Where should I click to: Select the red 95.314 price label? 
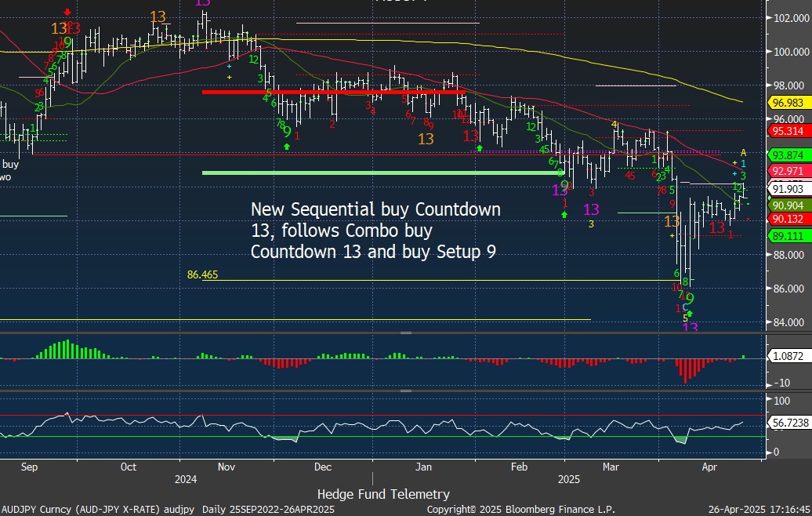tap(788, 131)
